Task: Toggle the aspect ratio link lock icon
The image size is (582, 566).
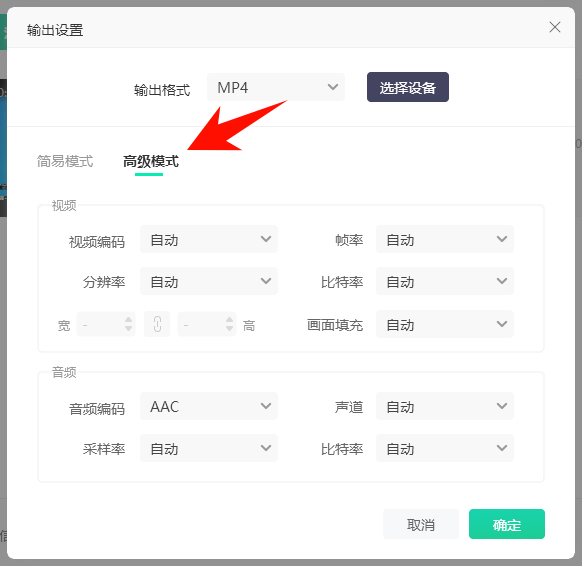Action: click(x=157, y=324)
